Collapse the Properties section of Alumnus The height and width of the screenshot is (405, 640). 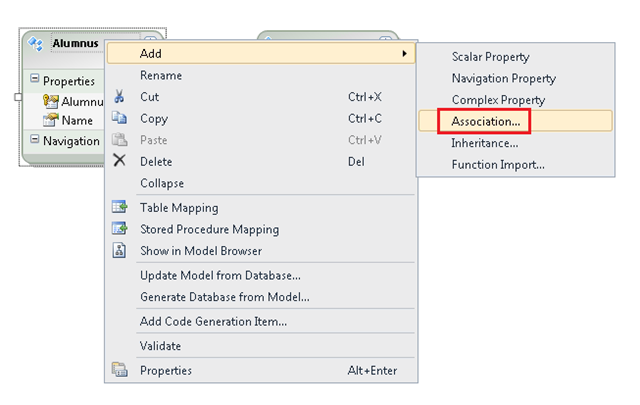[x=35, y=78]
